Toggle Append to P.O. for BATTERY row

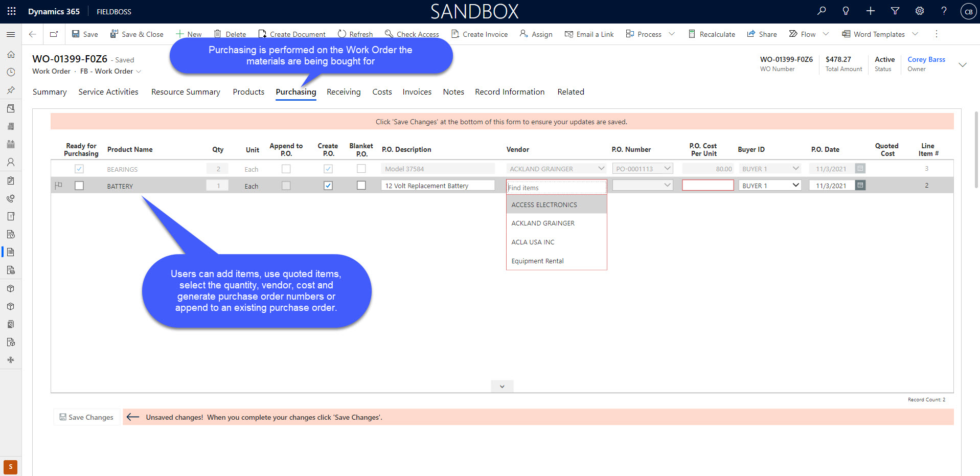(286, 186)
